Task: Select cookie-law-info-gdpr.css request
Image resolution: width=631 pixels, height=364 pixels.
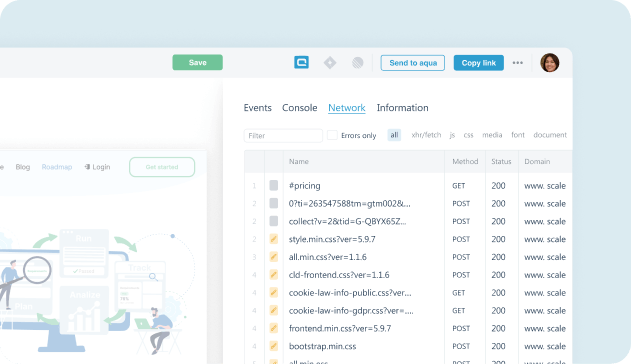Action: click(351, 311)
